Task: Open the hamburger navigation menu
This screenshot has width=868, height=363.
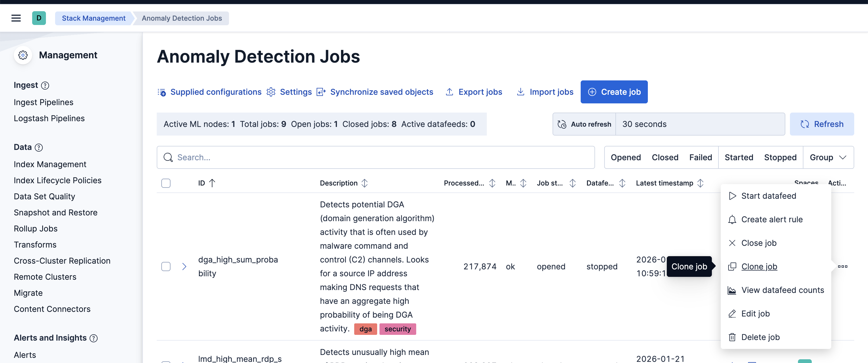Action: coord(16,18)
